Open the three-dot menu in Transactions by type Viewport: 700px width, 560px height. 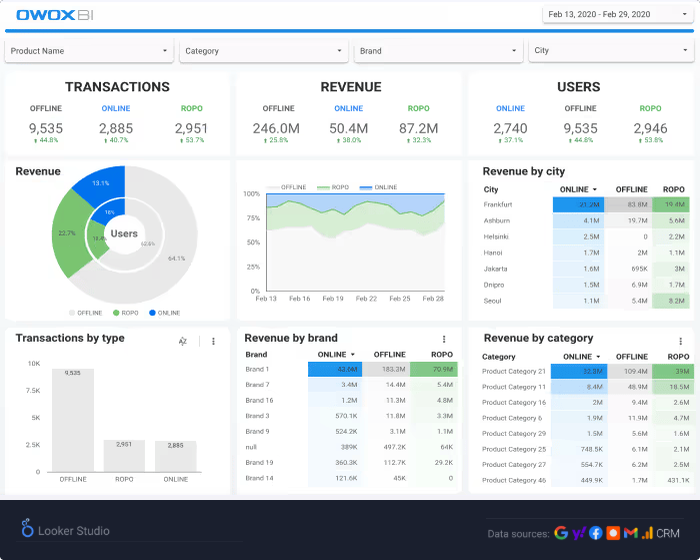click(x=213, y=342)
